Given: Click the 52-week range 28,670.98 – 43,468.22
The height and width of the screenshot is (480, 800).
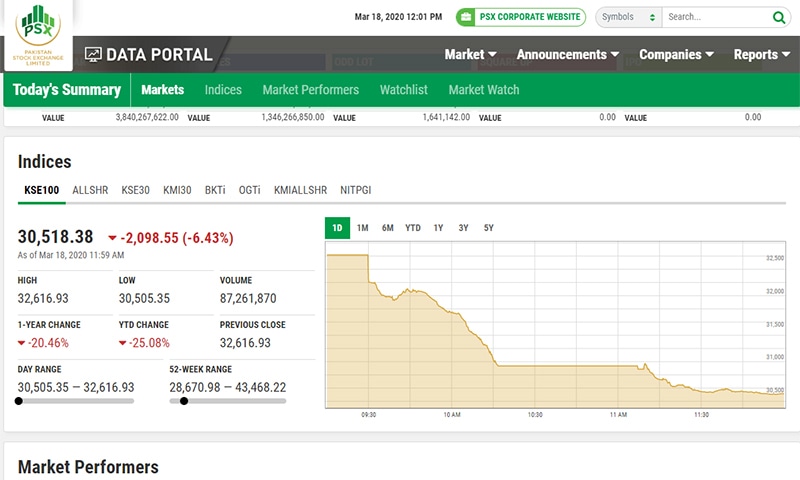Looking at the screenshot, I should (x=228, y=387).
